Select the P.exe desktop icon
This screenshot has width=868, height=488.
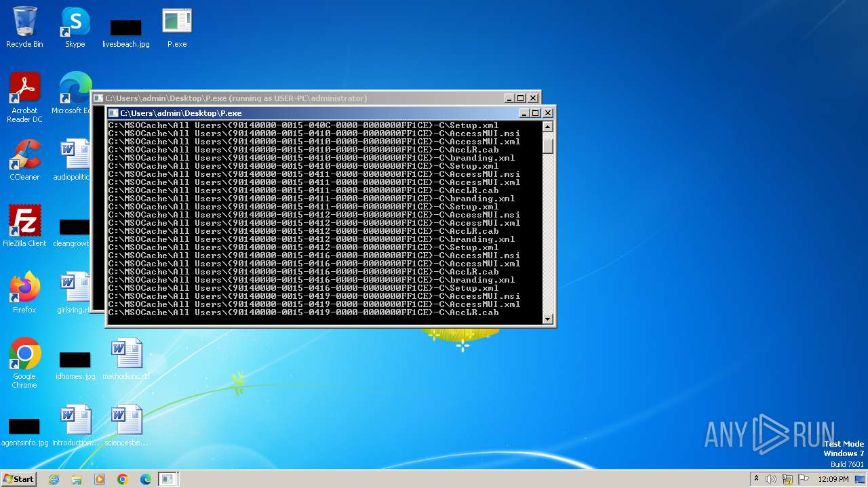177,27
